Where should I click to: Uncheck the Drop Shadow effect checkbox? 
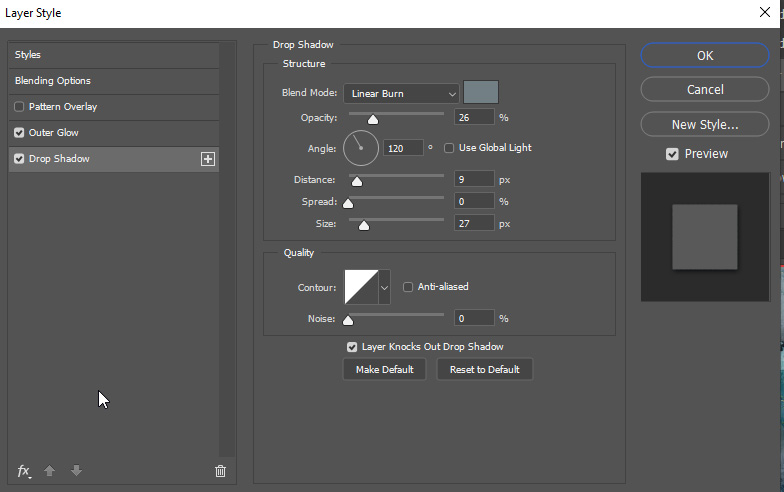19,158
